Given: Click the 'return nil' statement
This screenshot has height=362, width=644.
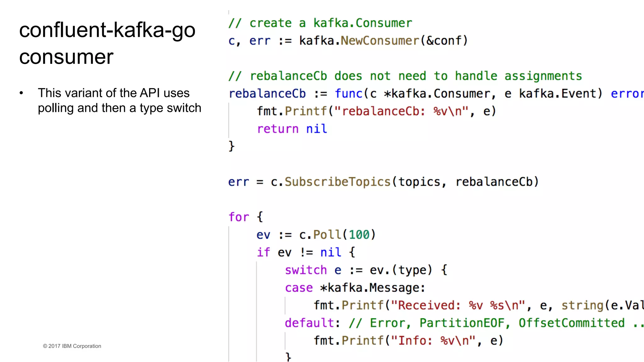Looking at the screenshot, I should pyautogui.click(x=292, y=129).
